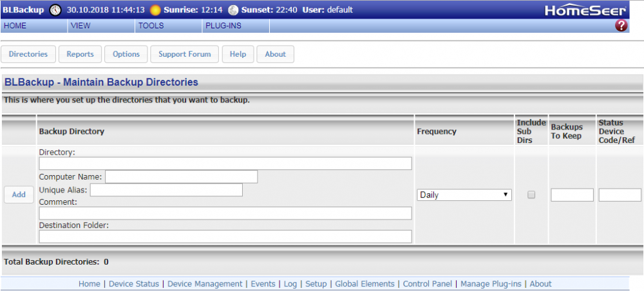The height and width of the screenshot is (291, 644).
Task: Click the Backups To Keep field
Action: tap(572, 194)
